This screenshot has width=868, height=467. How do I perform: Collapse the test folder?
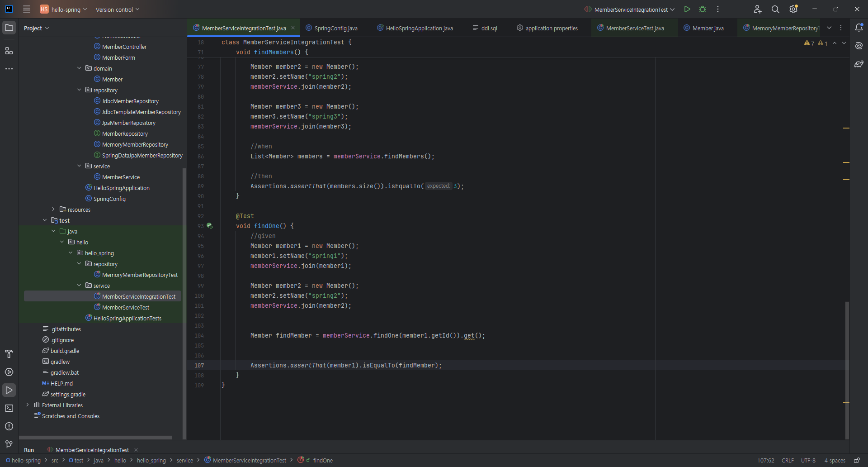tap(45, 220)
